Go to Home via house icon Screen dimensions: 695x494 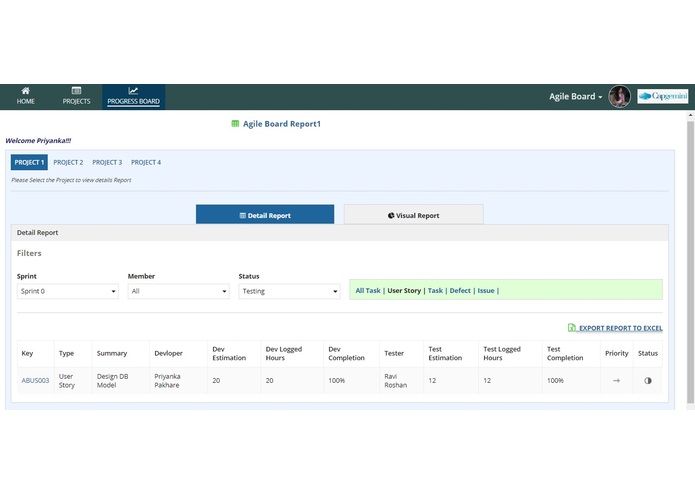[26, 91]
